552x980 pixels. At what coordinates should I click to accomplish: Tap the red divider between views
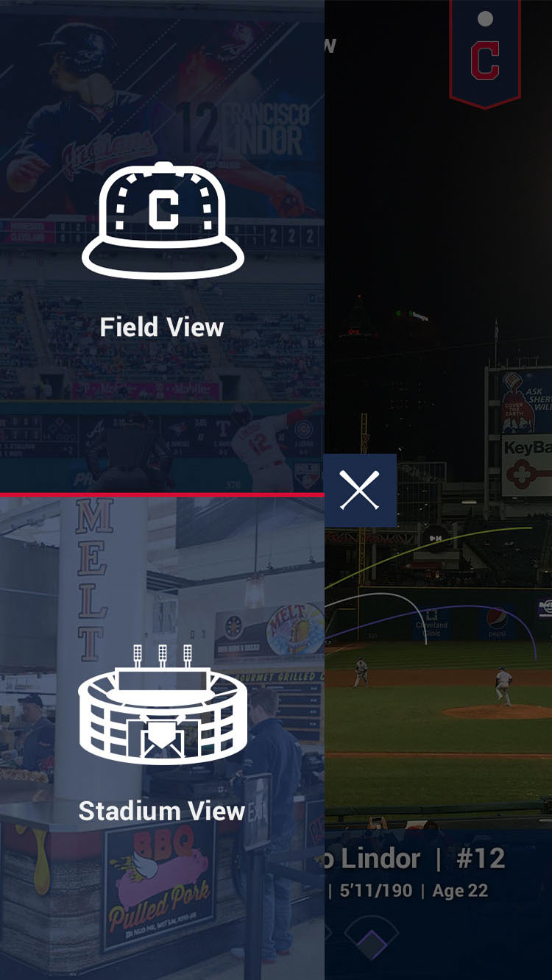coord(162,494)
